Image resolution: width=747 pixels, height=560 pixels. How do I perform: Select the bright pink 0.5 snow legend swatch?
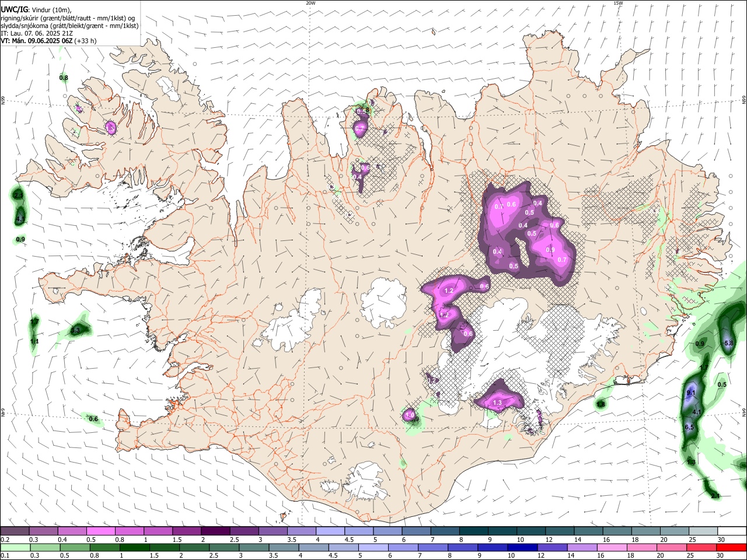tap(100, 531)
